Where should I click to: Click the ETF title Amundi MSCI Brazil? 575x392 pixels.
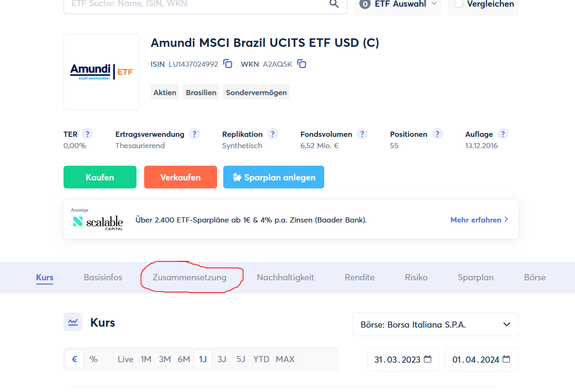265,43
